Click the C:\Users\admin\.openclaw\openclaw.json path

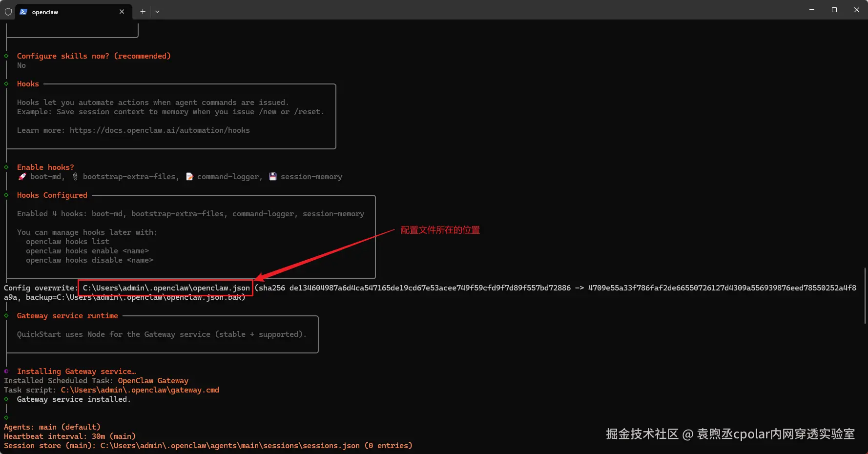166,288
